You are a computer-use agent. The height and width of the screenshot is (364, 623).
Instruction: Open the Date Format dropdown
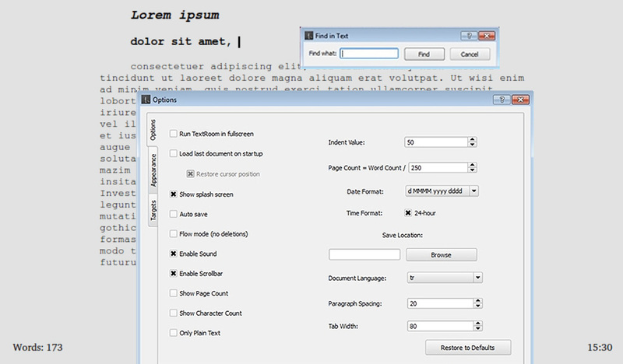coord(473,191)
